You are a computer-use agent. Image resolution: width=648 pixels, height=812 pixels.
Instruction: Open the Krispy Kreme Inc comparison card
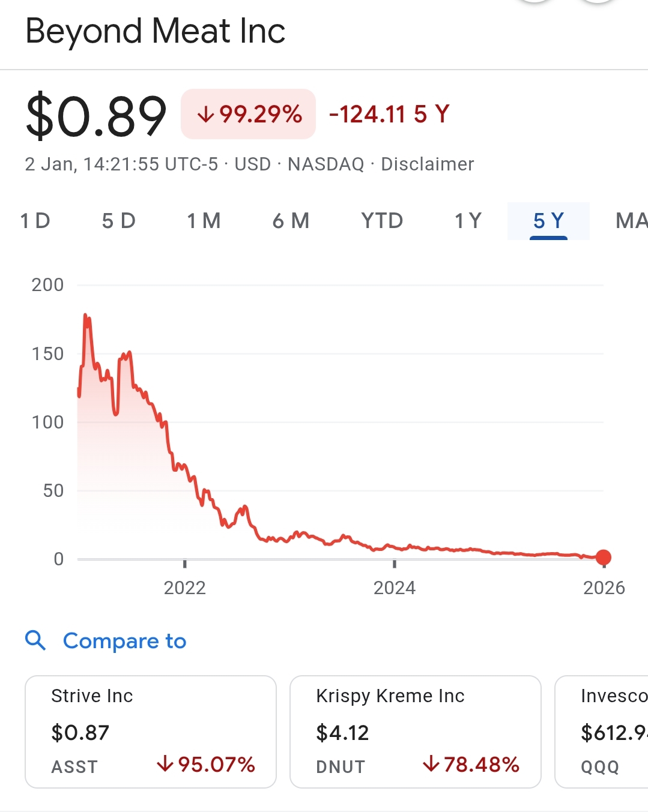click(x=415, y=731)
